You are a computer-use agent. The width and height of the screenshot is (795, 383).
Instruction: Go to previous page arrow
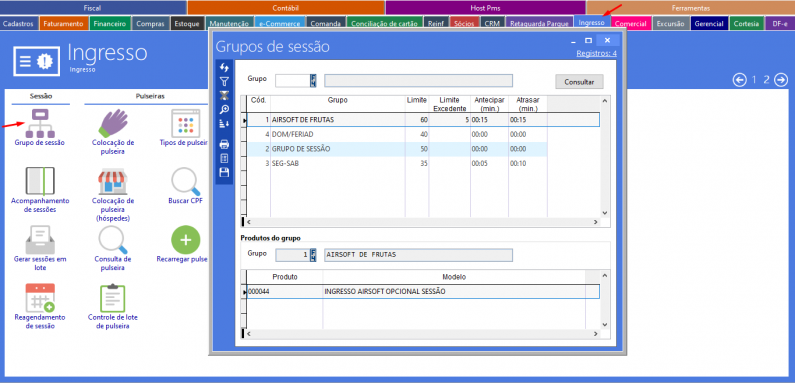740,80
